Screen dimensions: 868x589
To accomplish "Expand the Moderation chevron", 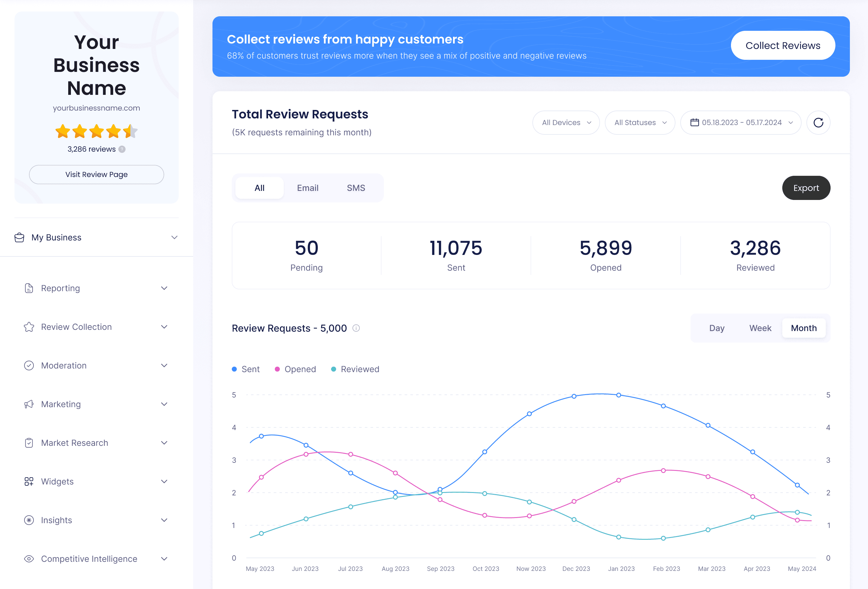I will [x=164, y=365].
